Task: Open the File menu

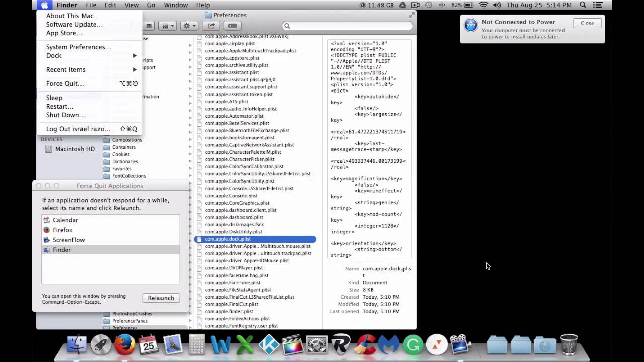Action: (x=91, y=5)
